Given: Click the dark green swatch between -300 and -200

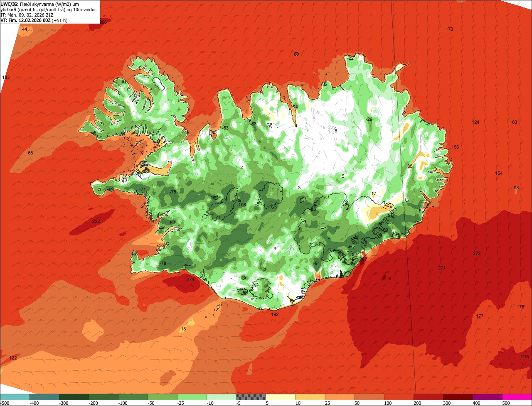Looking at the screenshot, I should (74, 397).
